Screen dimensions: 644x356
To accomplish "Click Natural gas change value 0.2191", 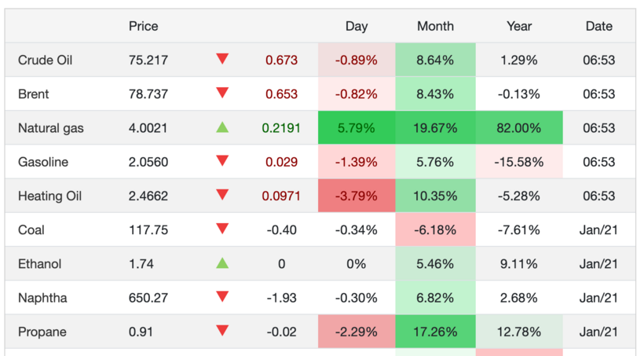I will tap(281, 128).
